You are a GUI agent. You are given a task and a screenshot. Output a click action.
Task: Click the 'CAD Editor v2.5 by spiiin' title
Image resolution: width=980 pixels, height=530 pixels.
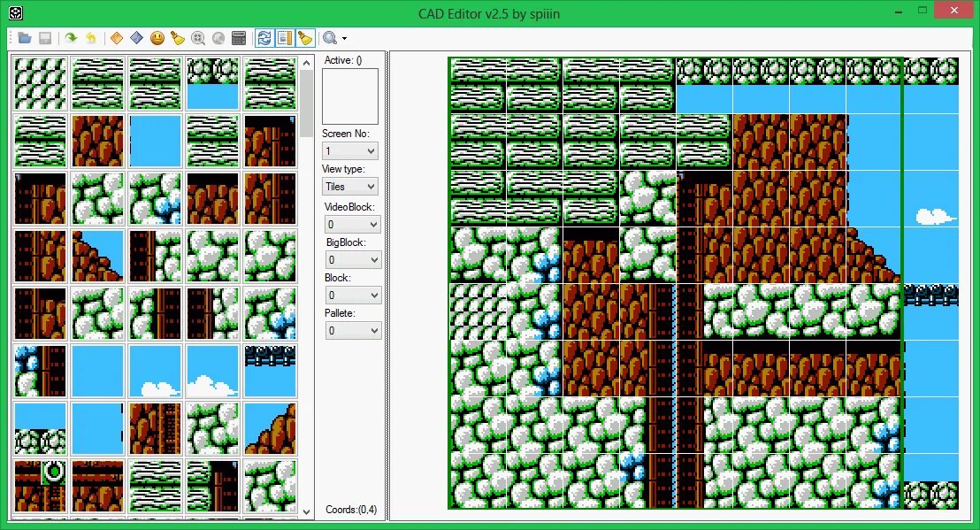(x=489, y=13)
